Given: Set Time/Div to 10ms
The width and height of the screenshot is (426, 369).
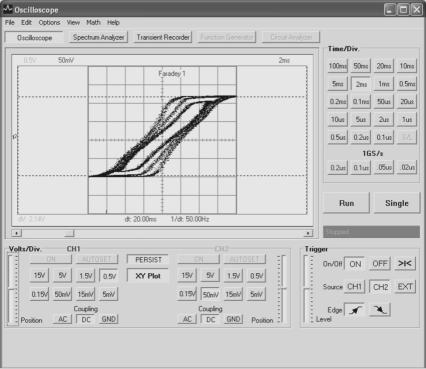Looking at the screenshot, I should [407, 66].
